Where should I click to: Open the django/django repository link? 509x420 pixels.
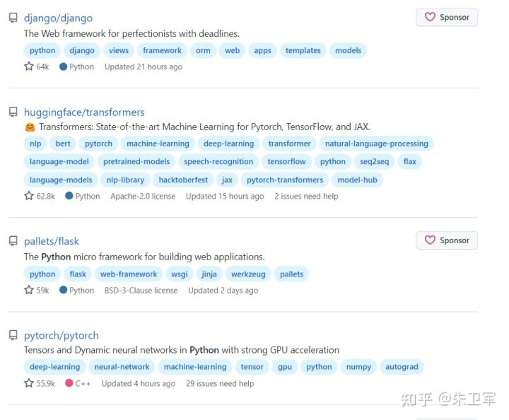[58, 18]
